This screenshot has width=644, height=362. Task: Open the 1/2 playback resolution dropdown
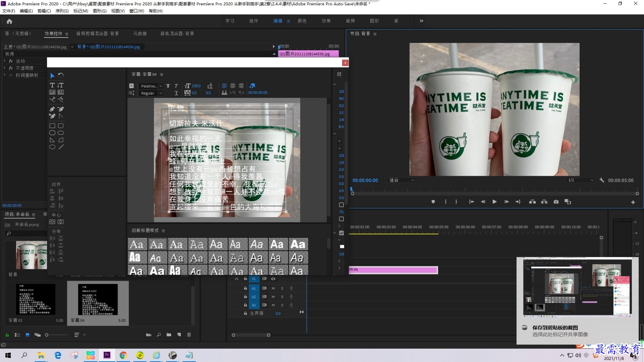[580, 180]
